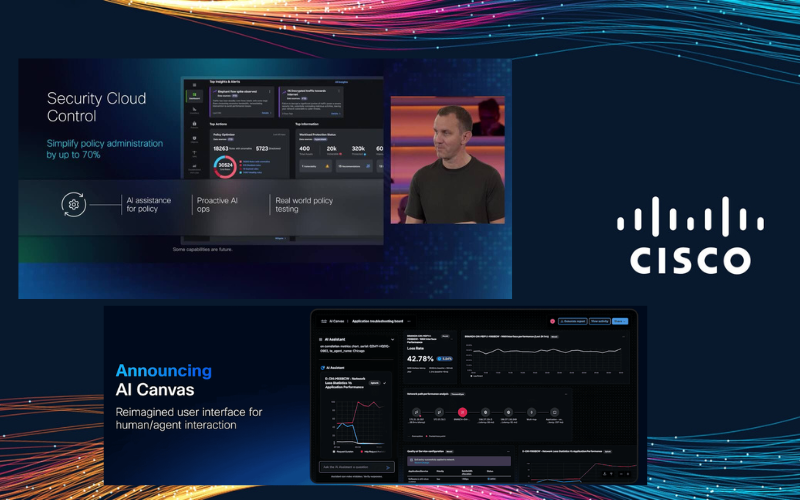Viewport: 800px width, 500px height.
Task: Minimize the WAN interface performance chart card
Action: tap(623, 337)
